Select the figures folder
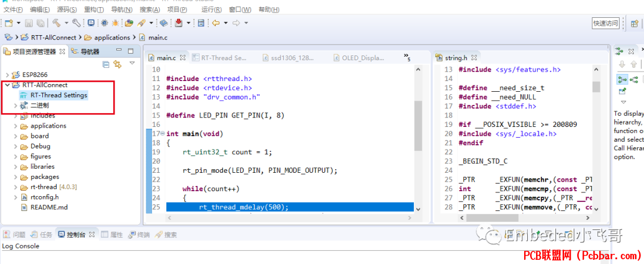The height and width of the screenshot is (264, 644). 41,156
